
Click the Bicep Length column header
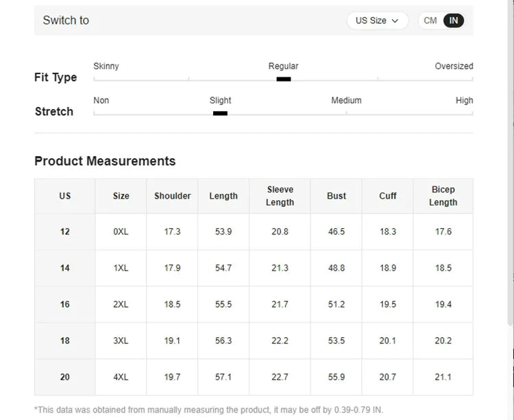[443, 196]
